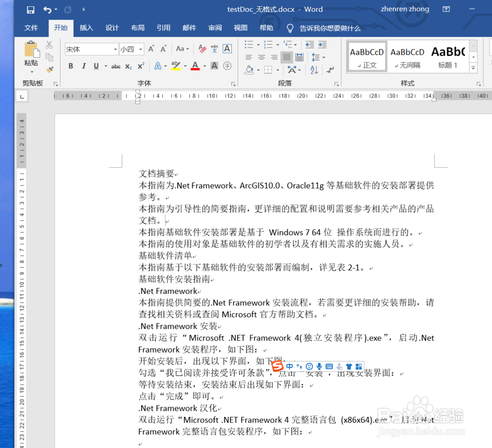Switch to the 设计 tab

click(x=112, y=28)
